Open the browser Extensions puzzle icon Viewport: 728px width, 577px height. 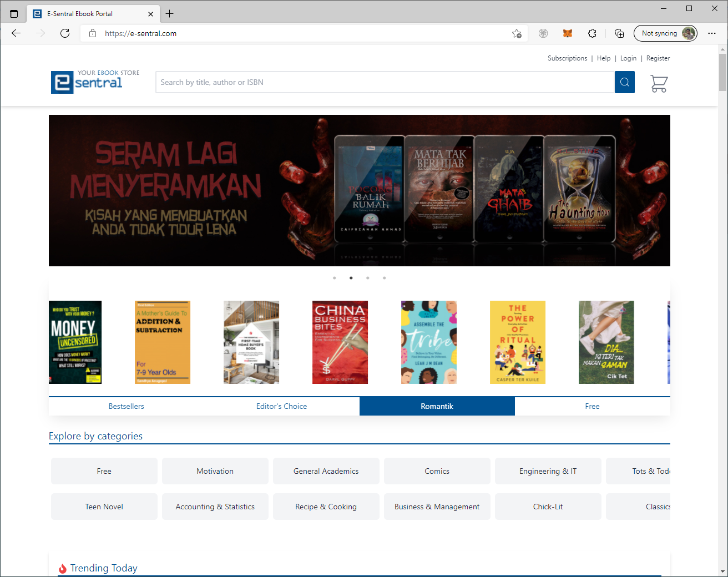(592, 33)
